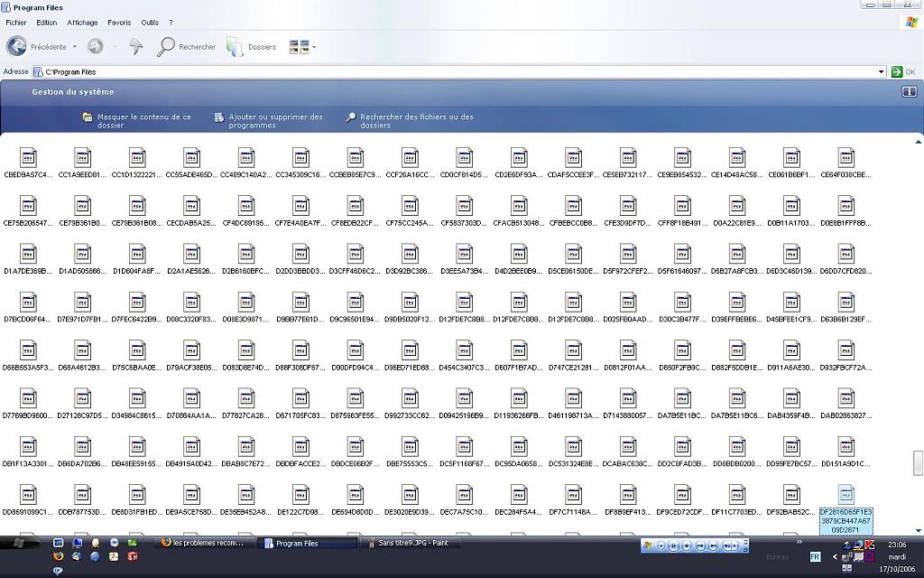
Task: Select file CE75B206547...
Action: (28, 211)
